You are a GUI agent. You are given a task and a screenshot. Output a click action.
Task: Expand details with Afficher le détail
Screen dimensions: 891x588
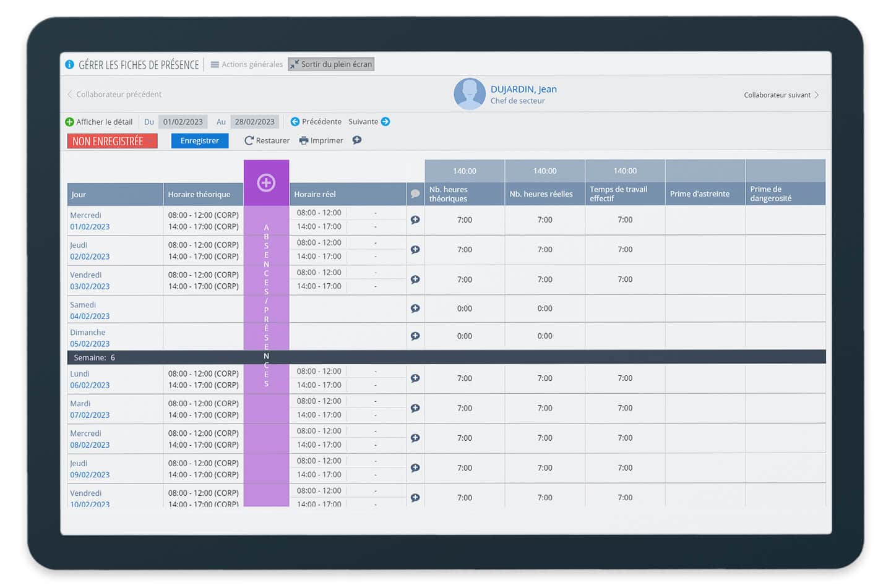pyautogui.click(x=99, y=122)
